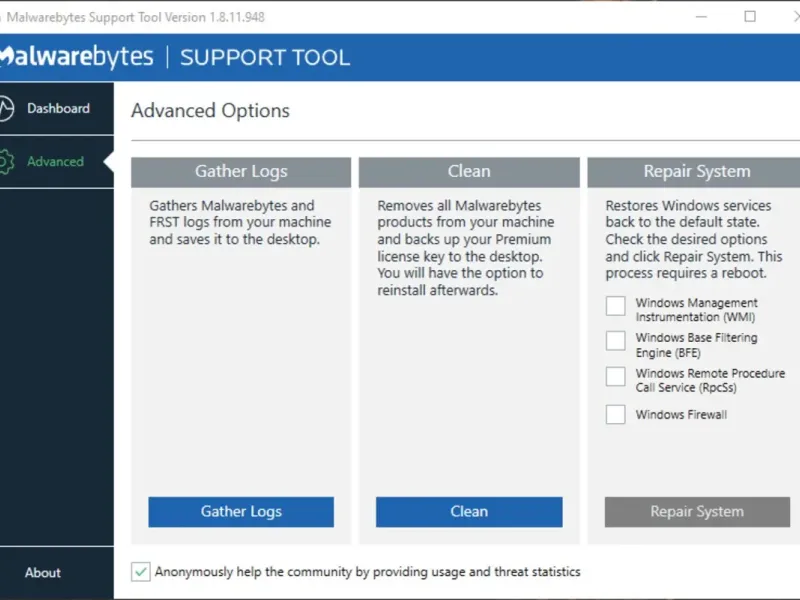The image size is (800, 600).
Task: Click the grey Repair System button
Action: pos(696,512)
